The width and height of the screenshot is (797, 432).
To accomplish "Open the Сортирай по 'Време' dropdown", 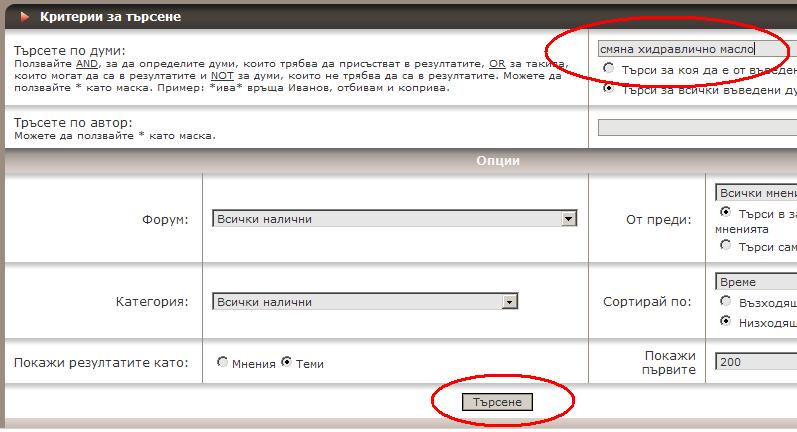I will coord(756,282).
